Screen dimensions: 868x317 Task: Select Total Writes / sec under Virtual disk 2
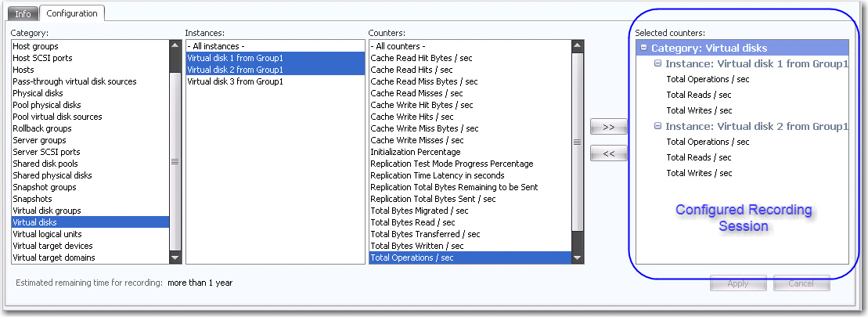click(699, 173)
